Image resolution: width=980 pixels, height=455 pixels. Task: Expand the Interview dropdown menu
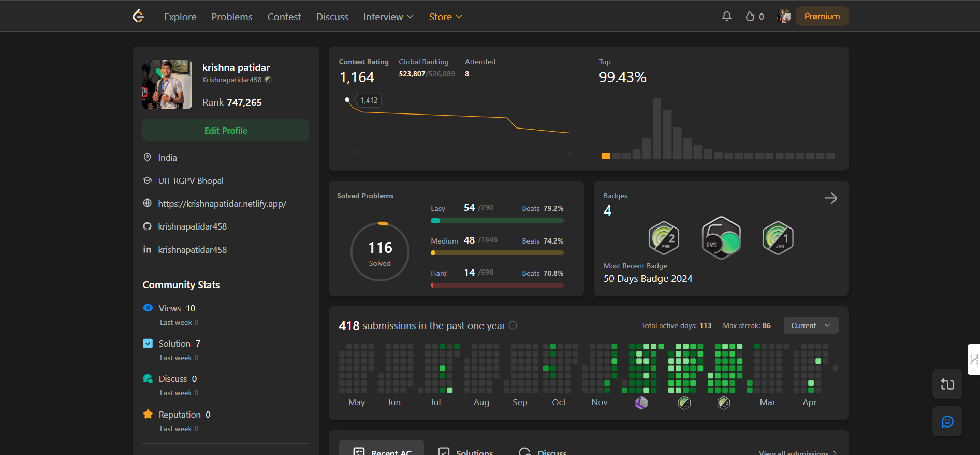(x=388, y=17)
